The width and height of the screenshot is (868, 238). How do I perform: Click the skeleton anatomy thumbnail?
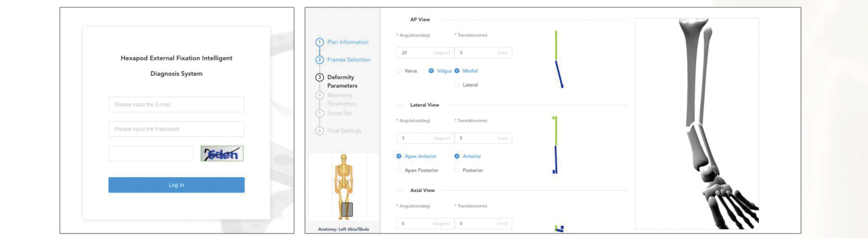344,187
